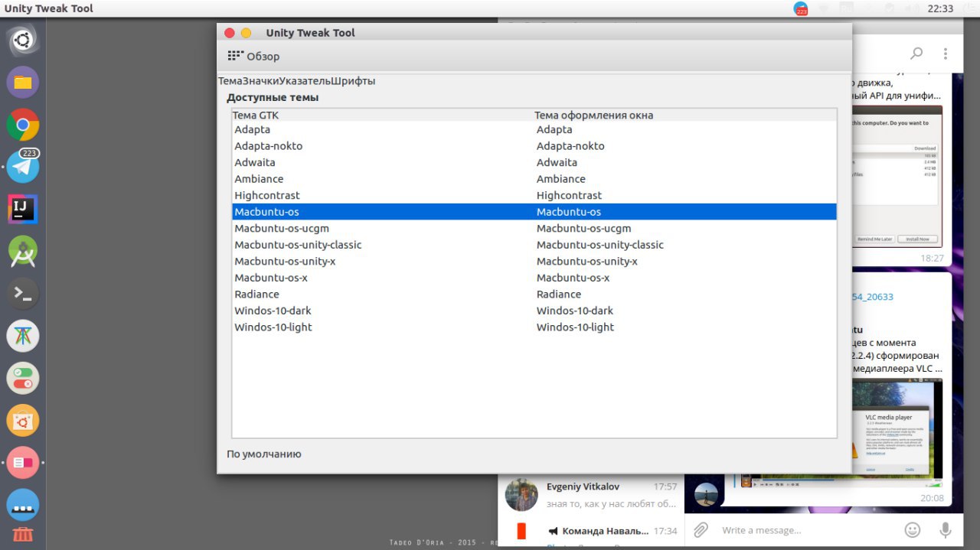Open the Files manager from the dock
Image resolution: width=980 pixels, height=550 pixels.
pos(23,82)
